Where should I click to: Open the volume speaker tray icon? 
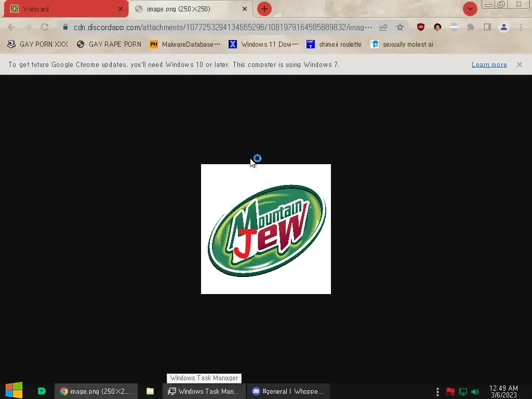point(475,392)
